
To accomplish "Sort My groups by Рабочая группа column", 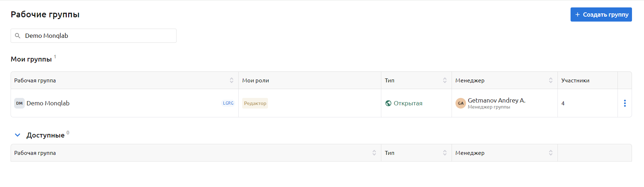I will [x=232, y=80].
